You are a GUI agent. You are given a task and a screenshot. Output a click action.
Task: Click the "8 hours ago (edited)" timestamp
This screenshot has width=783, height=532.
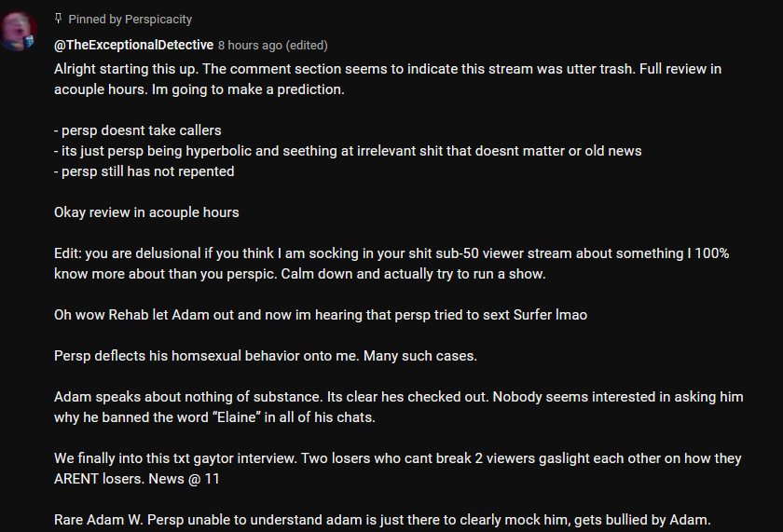coord(272,45)
